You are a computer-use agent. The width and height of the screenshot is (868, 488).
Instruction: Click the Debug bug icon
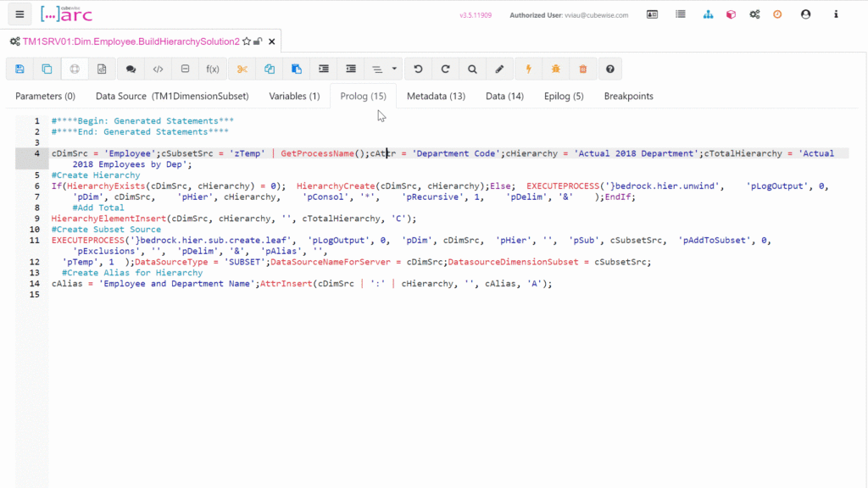coord(556,69)
